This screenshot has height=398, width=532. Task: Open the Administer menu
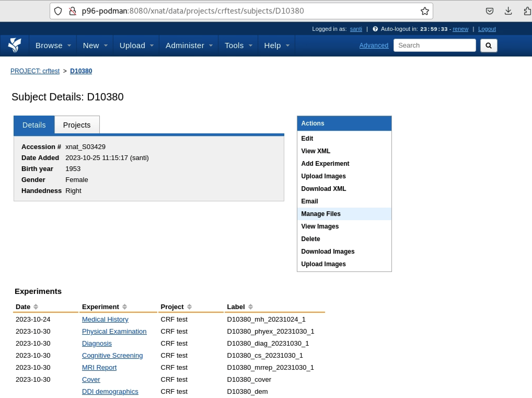(x=188, y=45)
